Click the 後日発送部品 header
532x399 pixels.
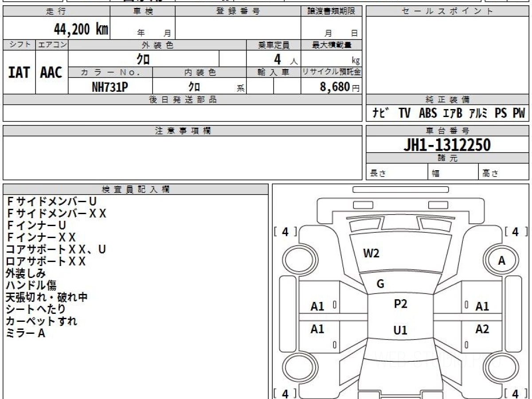point(183,100)
